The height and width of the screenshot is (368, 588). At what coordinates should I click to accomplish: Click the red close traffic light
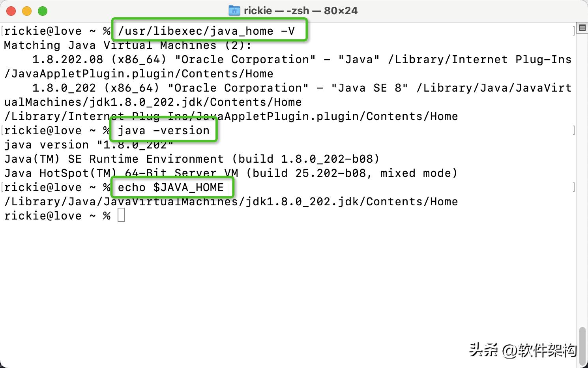coord(11,11)
